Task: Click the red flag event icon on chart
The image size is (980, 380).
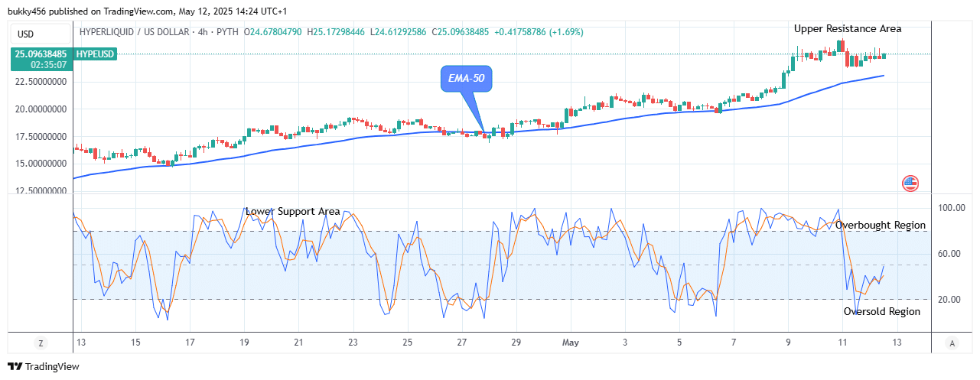Action: (x=910, y=183)
